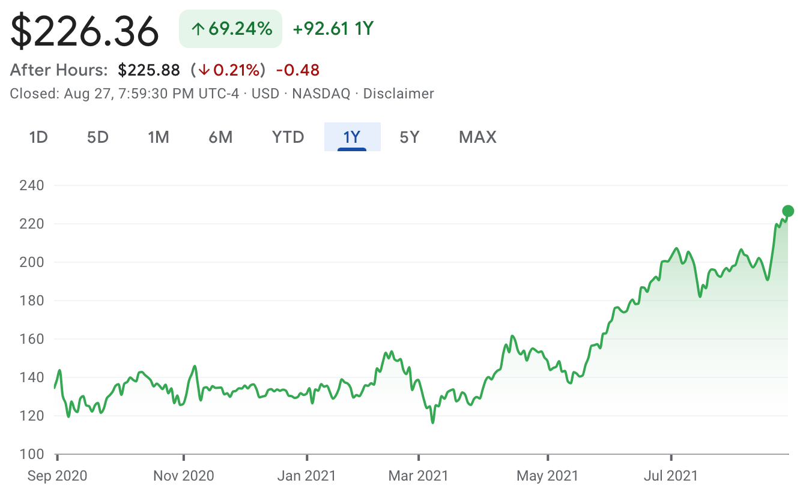
Task: Click the 160 y-axis label
Action: [32, 339]
